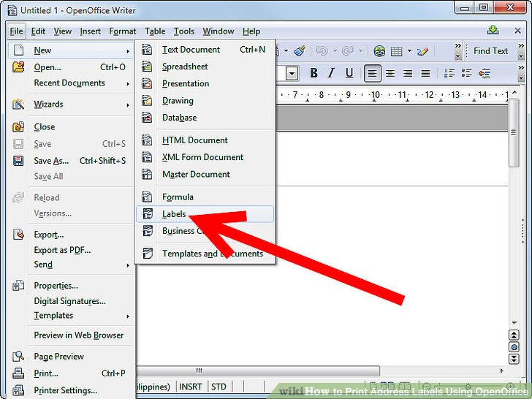Screen dimensions: 532x399
Task: Click the Bold formatting icon
Action: (x=313, y=73)
